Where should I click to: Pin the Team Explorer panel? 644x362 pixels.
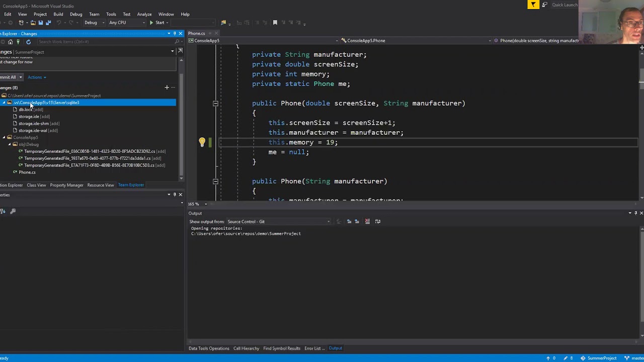tap(175, 34)
